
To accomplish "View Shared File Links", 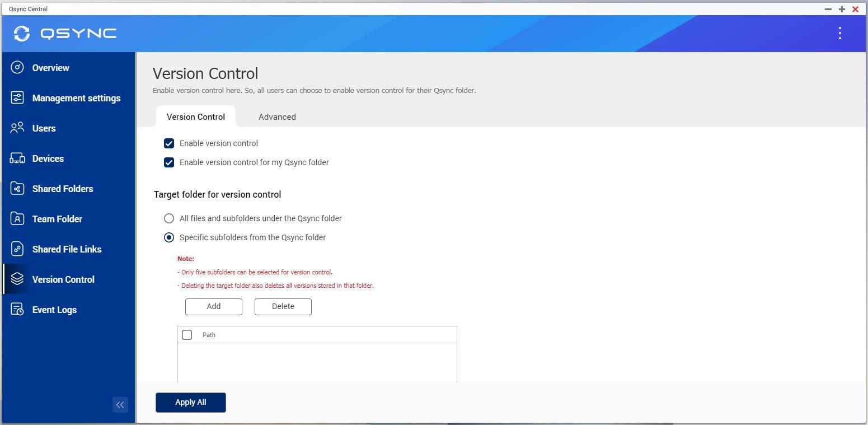I will (67, 249).
